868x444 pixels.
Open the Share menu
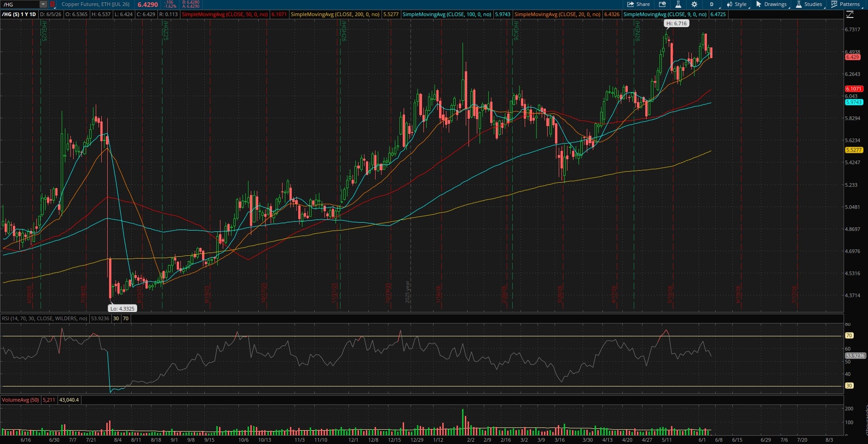[x=639, y=4]
